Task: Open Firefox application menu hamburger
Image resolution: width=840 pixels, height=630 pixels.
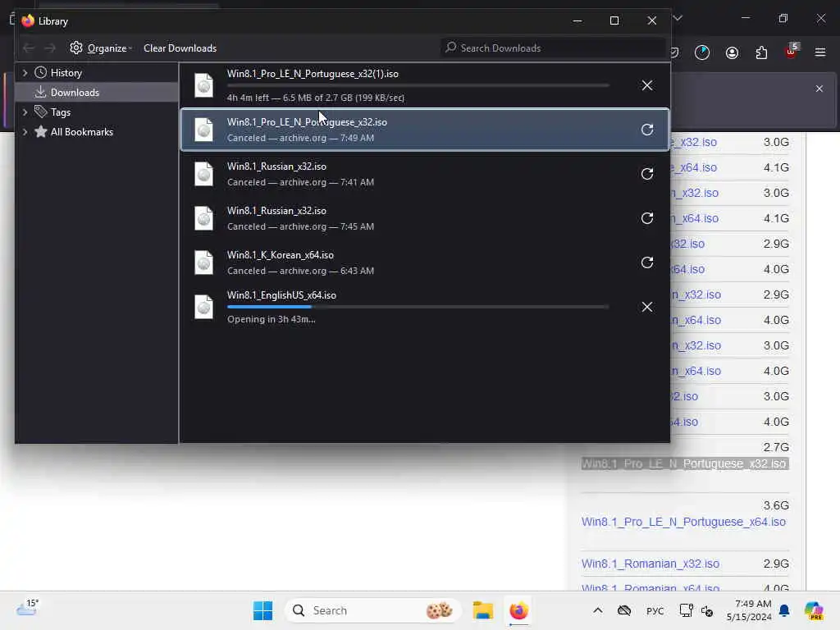Action: (x=819, y=52)
